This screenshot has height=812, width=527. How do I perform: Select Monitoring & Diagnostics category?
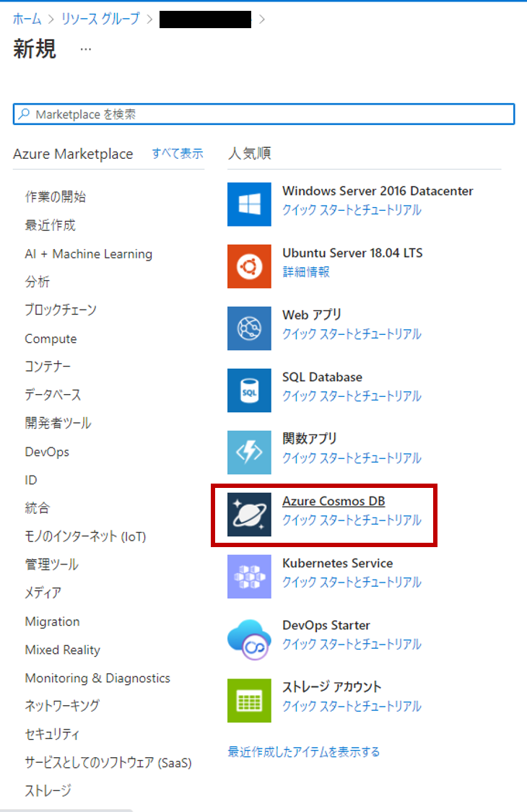pos(97,678)
